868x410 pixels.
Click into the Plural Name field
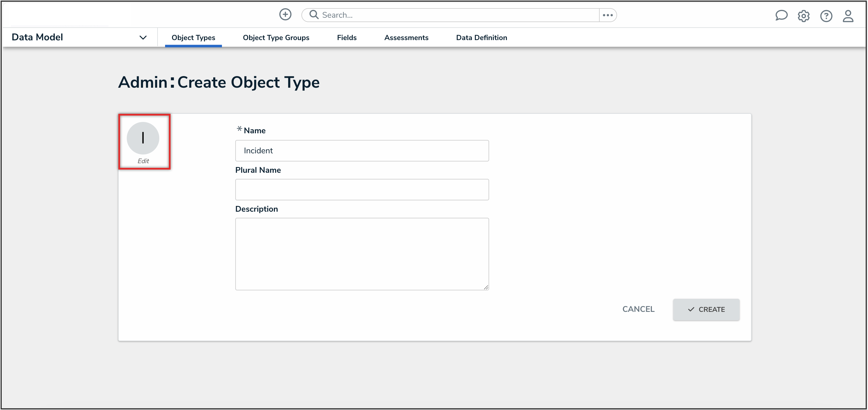[361, 190]
